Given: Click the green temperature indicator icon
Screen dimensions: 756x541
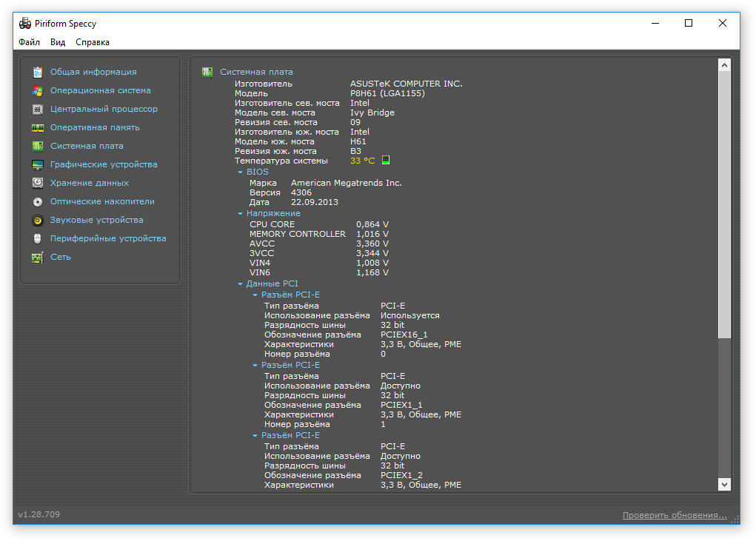Looking at the screenshot, I should click(386, 160).
